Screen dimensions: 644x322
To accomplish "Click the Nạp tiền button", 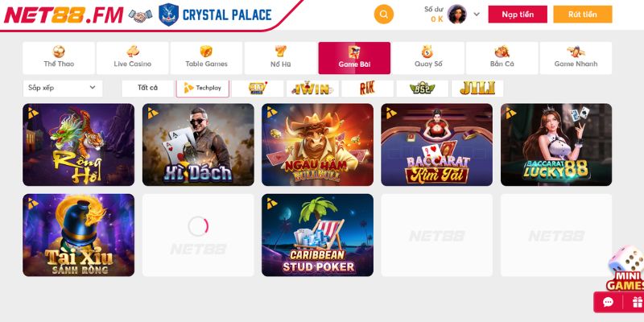I will point(518,14).
